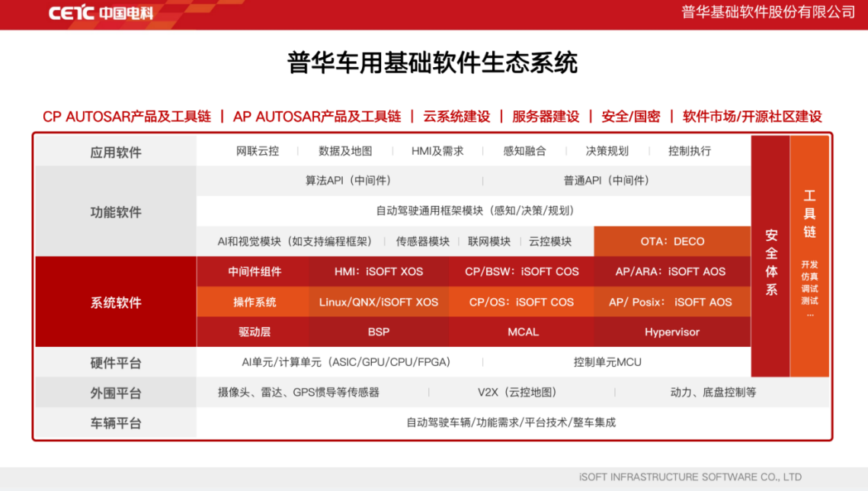Click the 工具链 vertical orange bar title
The width and height of the screenshot is (868, 491).
pyautogui.click(x=810, y=213)
